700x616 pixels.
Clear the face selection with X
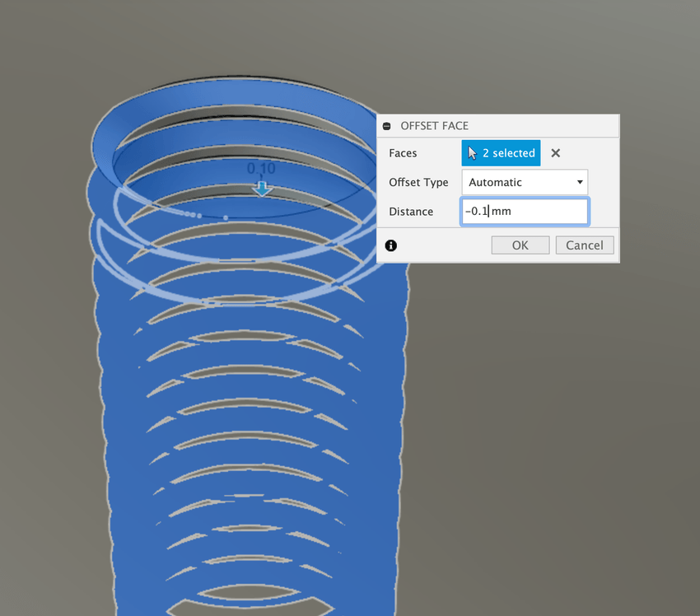click(555, 153)
